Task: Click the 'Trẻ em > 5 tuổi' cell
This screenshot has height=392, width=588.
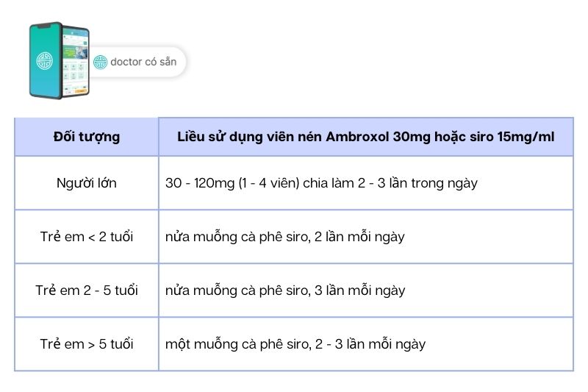Action: [x=87, y=344]
